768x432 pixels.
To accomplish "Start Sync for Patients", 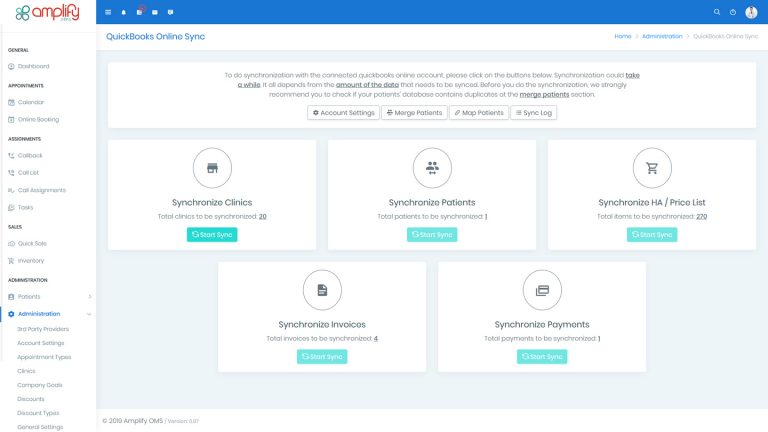I will 432,235.
